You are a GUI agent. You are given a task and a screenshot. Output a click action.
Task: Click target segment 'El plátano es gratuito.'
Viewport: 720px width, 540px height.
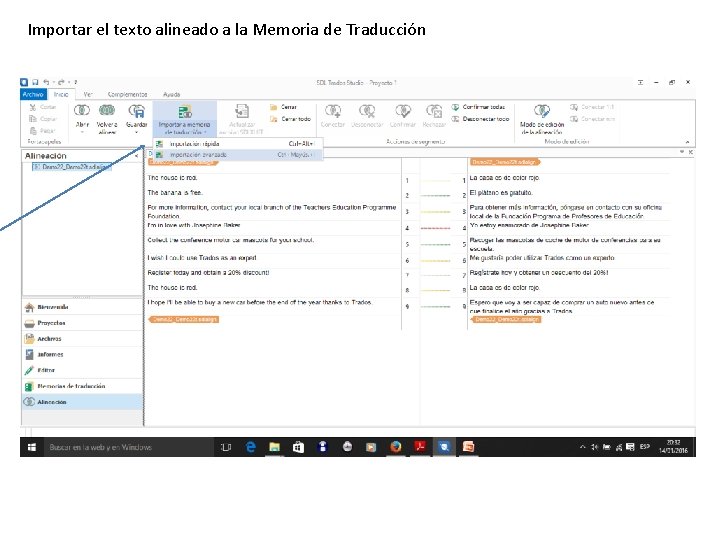501,192
